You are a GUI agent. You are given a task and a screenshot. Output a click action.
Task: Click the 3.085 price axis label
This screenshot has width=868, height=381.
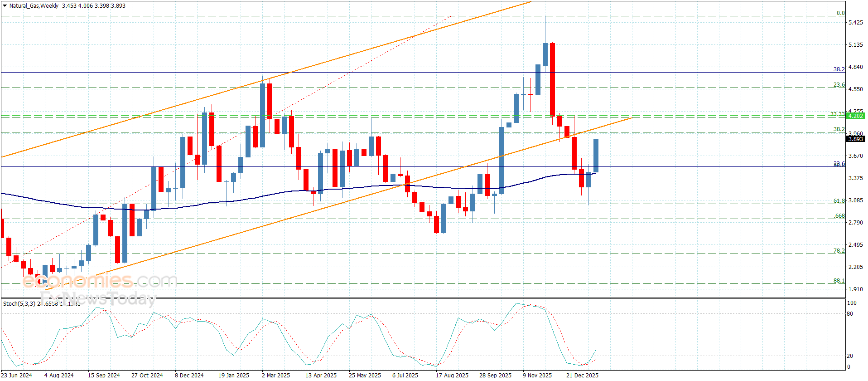coord(855,200)
